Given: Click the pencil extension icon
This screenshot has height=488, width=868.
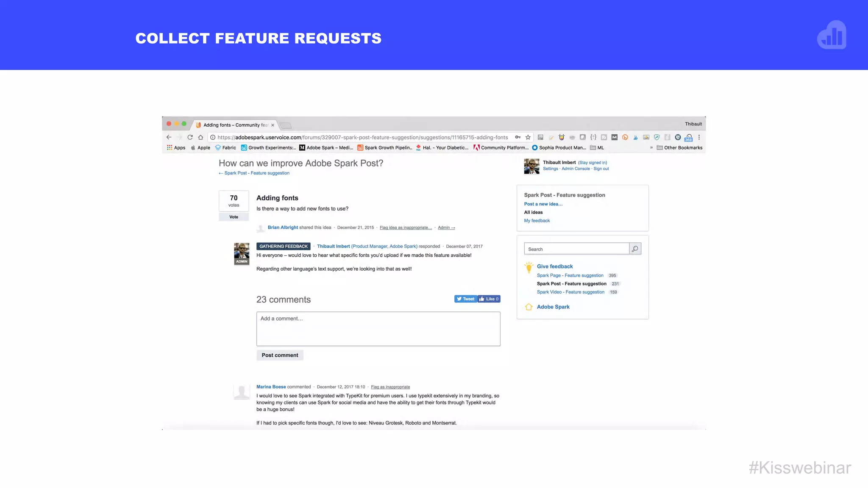Looking at the screenshot, I should (551, 137).
